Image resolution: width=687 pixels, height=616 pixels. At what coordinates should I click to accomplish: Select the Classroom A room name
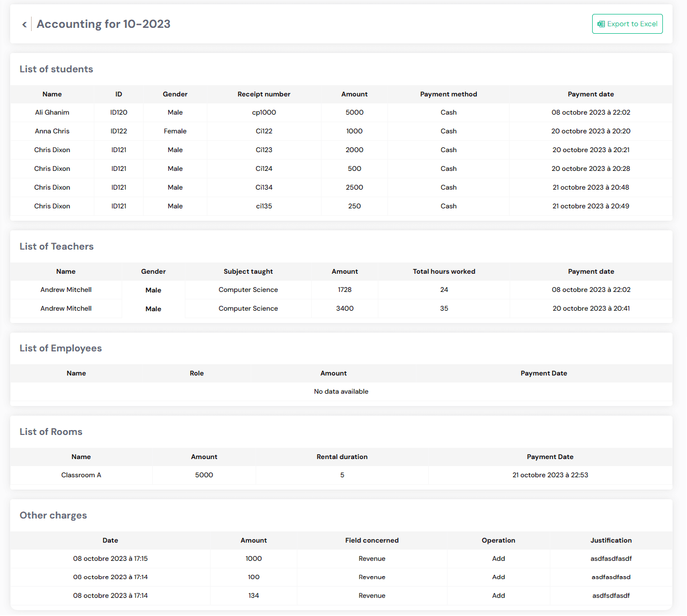click(81, 475)
